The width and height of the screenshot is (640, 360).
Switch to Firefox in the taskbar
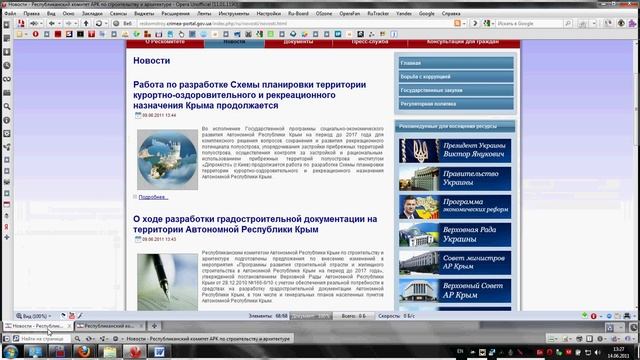pyautogui.click(x=83, y=351)
